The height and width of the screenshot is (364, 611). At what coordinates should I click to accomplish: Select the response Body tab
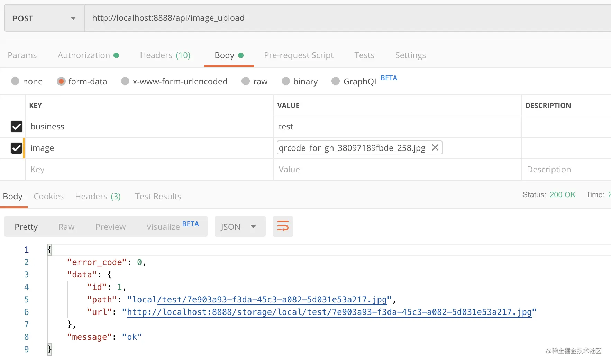click(x=13, y=197)
